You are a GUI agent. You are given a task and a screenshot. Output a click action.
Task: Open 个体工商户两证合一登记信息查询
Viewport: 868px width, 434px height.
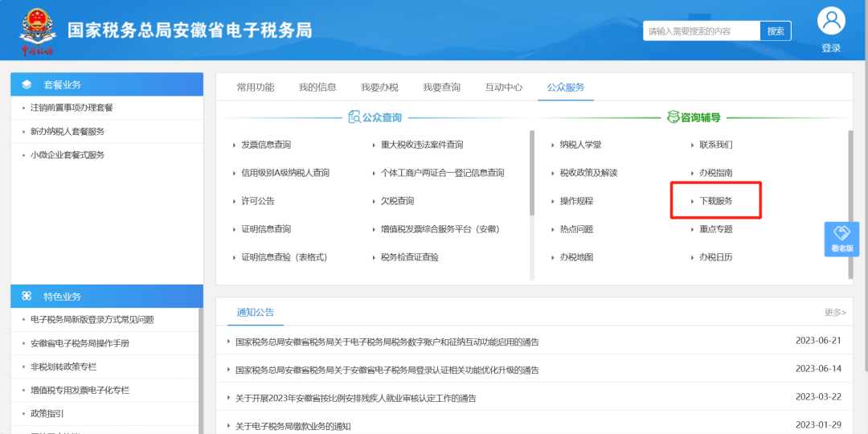[x=442, y=173]
